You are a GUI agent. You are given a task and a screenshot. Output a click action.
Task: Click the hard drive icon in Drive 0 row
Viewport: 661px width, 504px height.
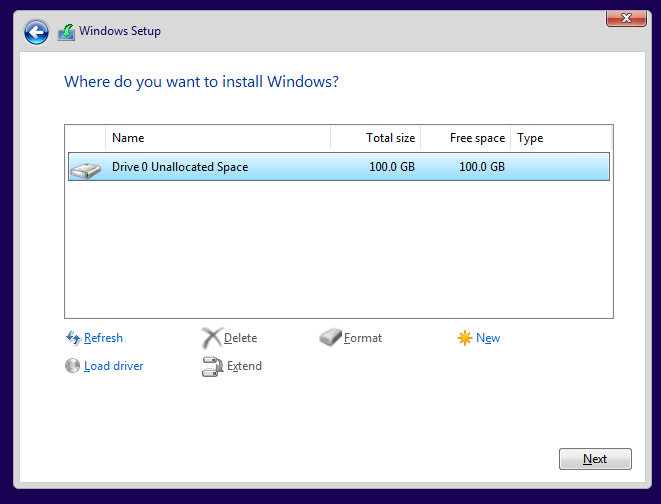(x=86, y=170)
